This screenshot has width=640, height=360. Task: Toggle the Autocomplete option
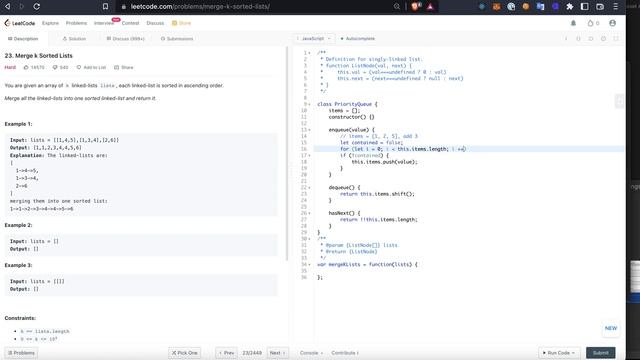click(358, 39)
